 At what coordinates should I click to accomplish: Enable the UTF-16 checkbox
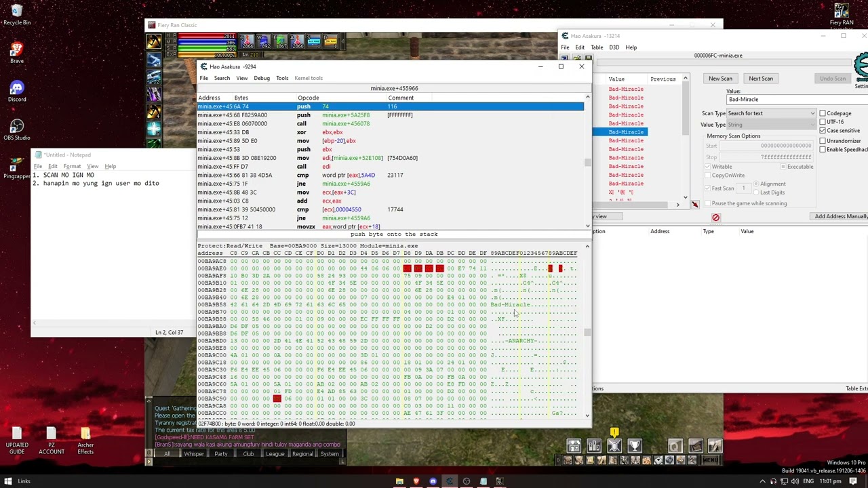click(x=823, y=122)
